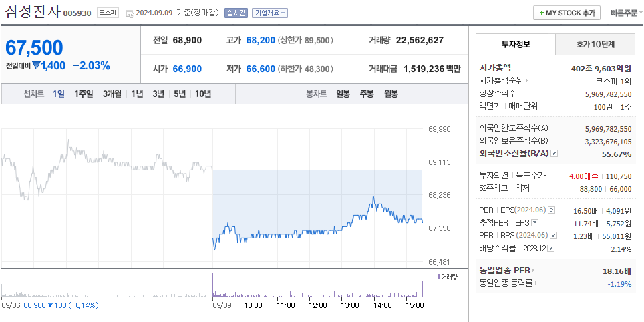Screen dimensions: 644x322
Task: Select the 3년 line chart period
Action: click(x=158, y=94)
